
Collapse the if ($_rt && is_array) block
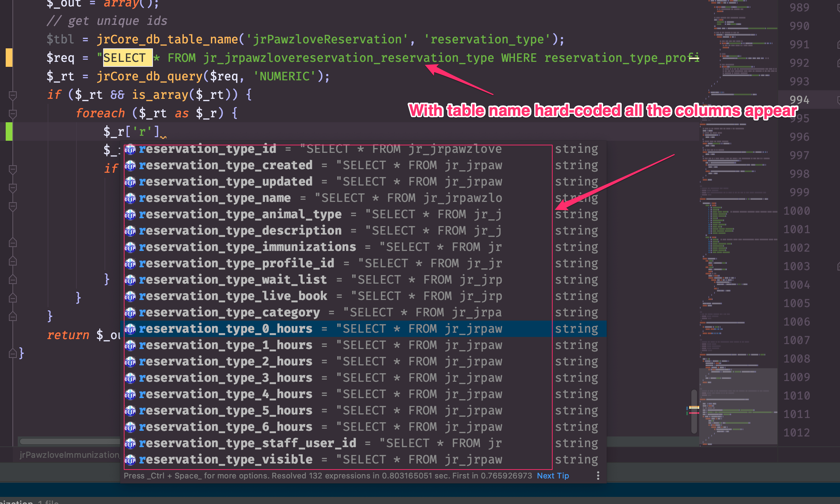[13, 95]
